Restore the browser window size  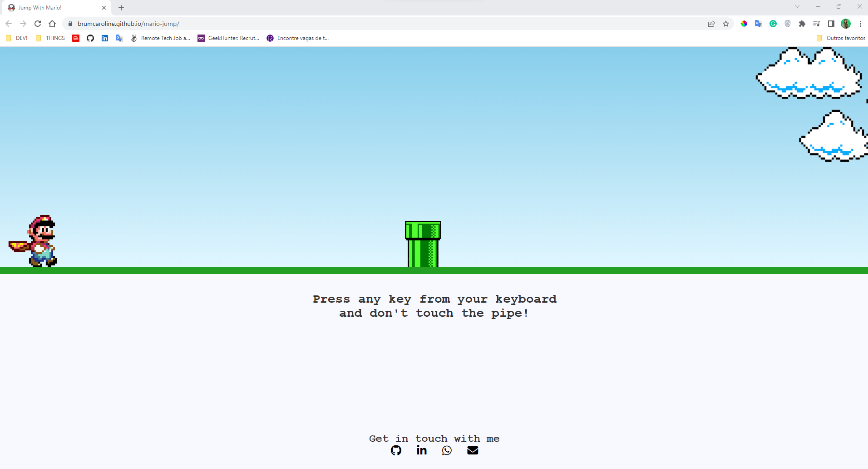point(839,6)
